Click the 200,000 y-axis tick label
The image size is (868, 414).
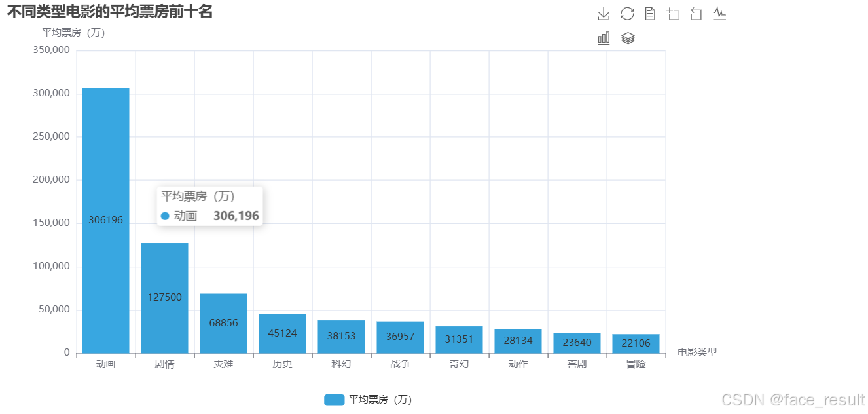[x=51, y=179]
